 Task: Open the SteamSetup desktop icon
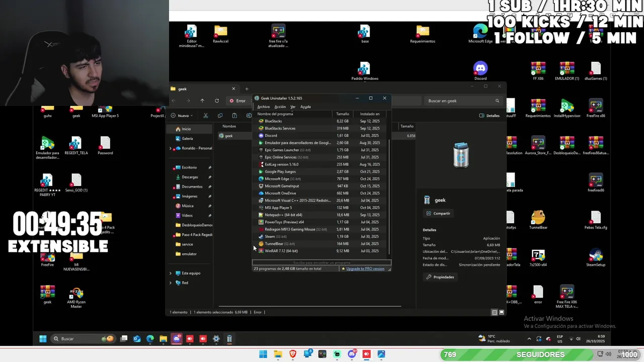coord(596,257)
